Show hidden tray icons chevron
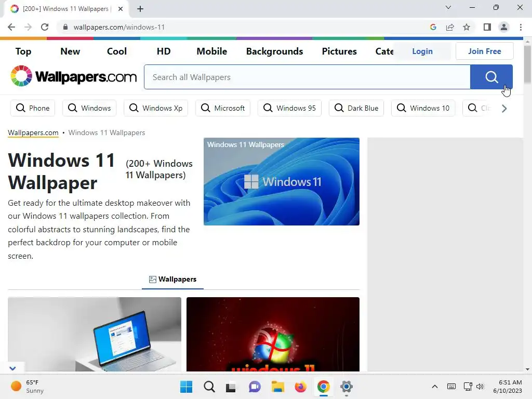Screen dimensions: 532x399 [435, 386]
